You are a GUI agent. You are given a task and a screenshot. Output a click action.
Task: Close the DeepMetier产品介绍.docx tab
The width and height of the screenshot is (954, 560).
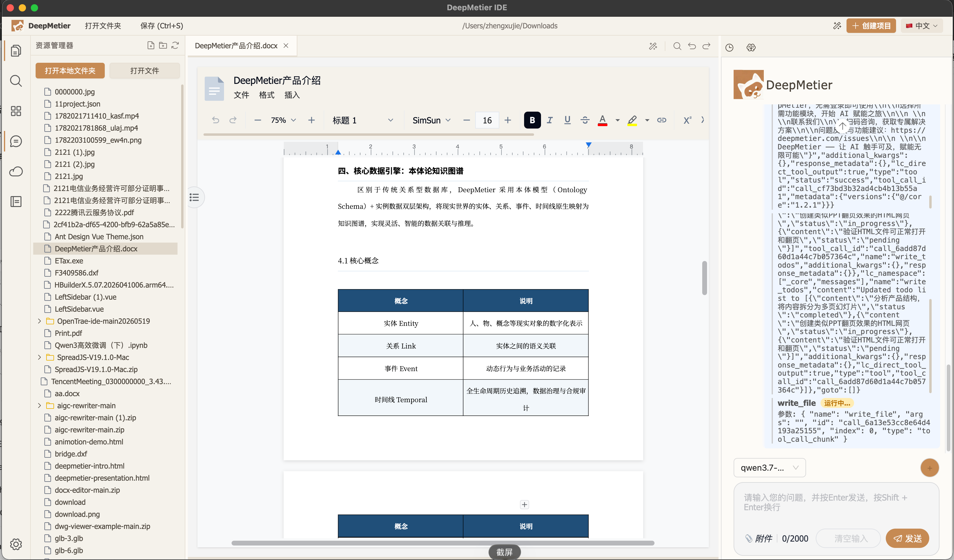click(286, 46)
